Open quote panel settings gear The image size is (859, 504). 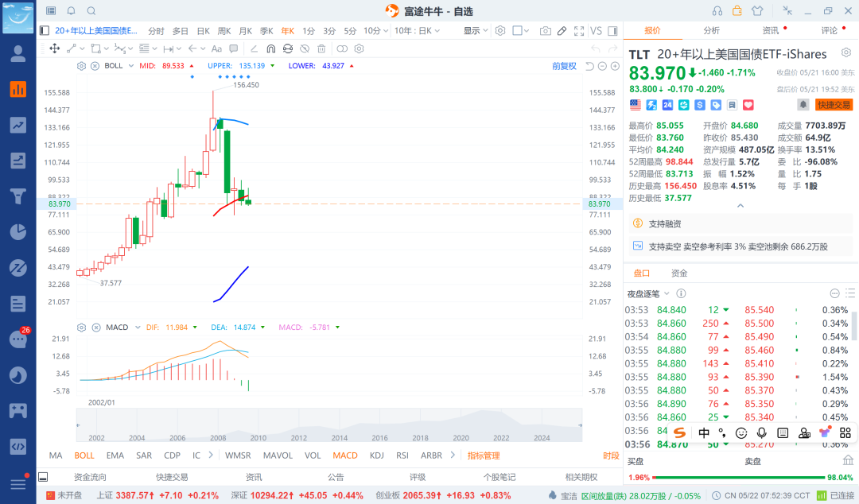coord(846,52)
